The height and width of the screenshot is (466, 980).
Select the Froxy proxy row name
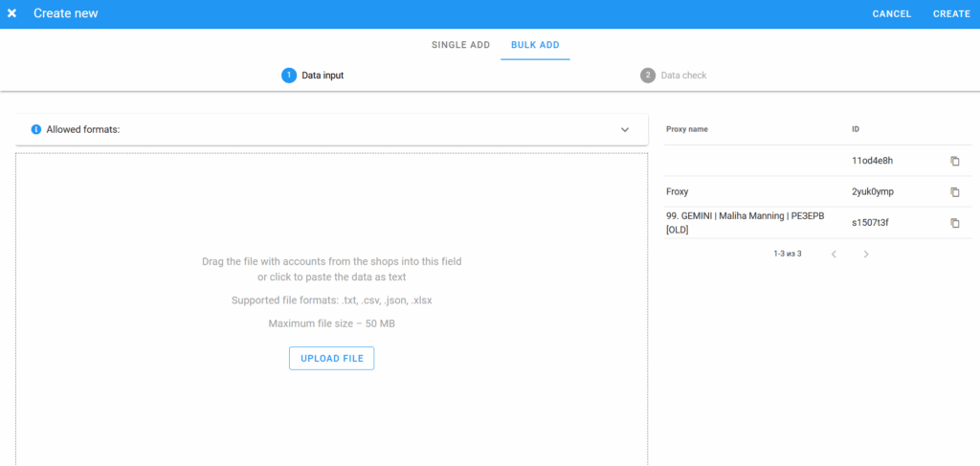(x=677, y=191)
